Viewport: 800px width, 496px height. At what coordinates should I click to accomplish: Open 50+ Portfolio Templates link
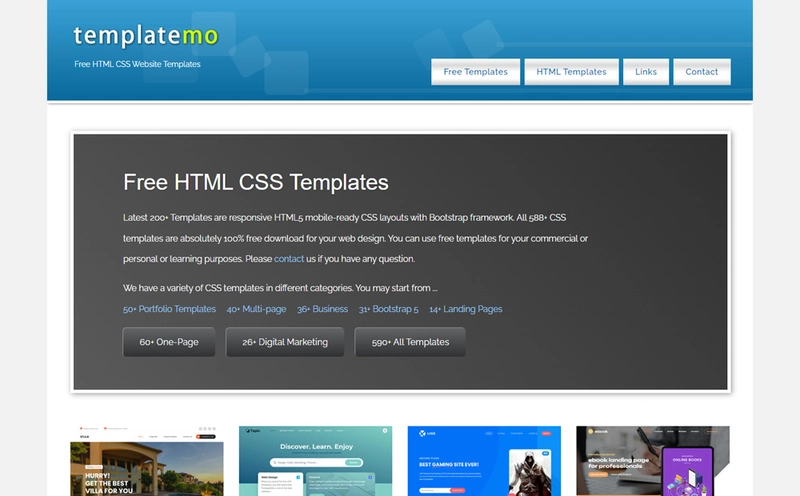pos(169,309)
